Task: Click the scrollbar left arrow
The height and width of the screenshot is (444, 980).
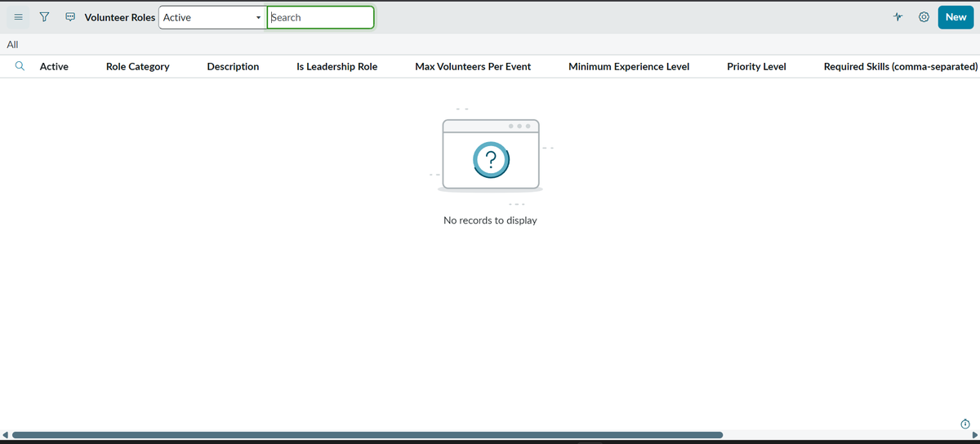Action: (x=5, y=435)
